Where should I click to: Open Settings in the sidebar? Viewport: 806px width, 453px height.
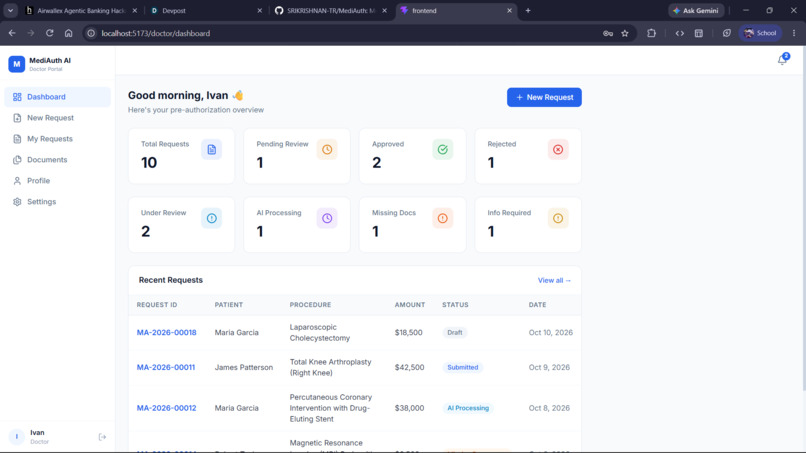click(x=58, y=202)
